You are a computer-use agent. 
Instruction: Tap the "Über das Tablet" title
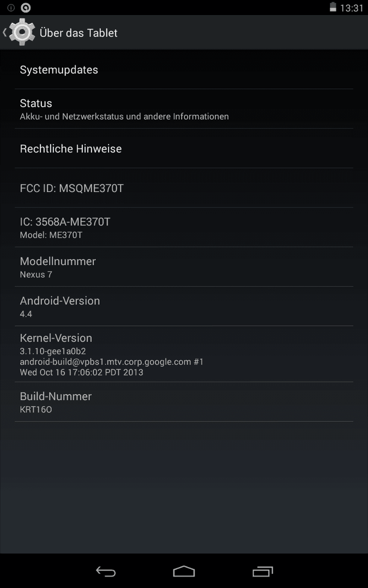tap(79, 33)
